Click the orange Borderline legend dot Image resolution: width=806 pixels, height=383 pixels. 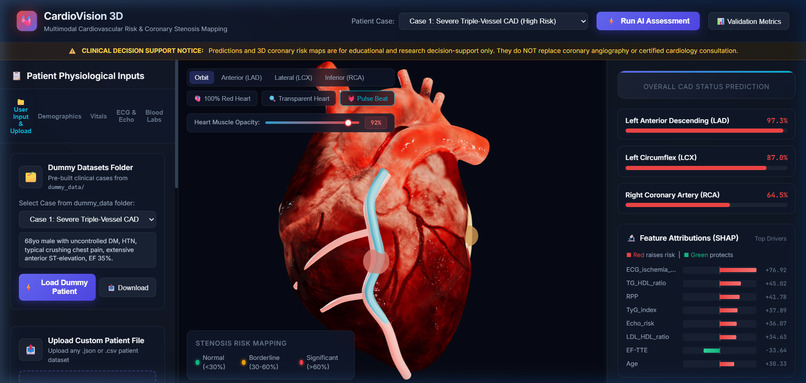pyautogui.click(x=244, y=362)
